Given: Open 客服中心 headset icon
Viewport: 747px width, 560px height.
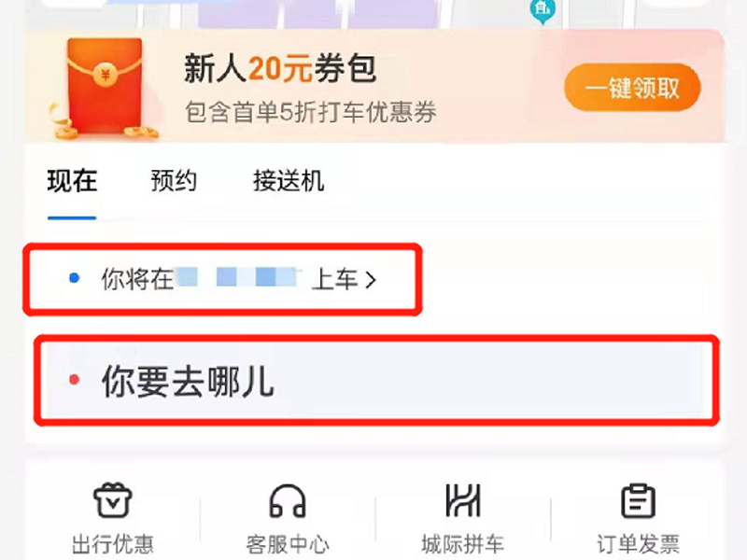Looking at the screenshot, I should (288, 501).
